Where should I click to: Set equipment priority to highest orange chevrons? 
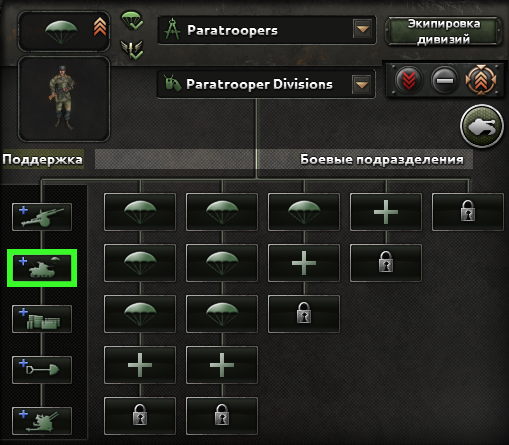(x=480, y=80)
